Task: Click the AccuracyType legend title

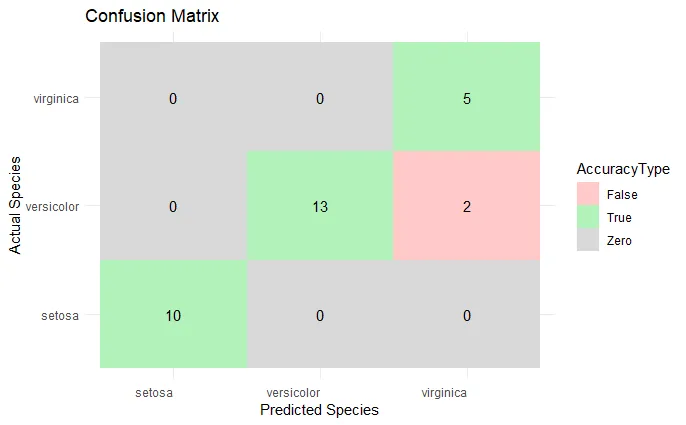Action: 622,168
